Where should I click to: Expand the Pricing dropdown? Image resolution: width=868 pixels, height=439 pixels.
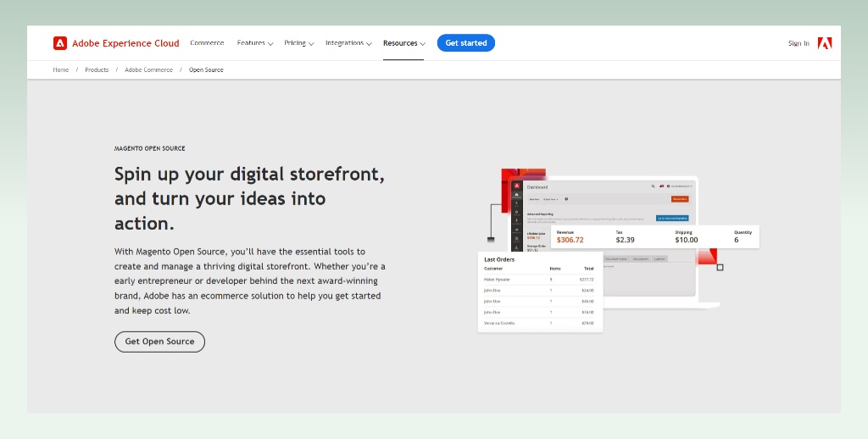coord(299,43)
